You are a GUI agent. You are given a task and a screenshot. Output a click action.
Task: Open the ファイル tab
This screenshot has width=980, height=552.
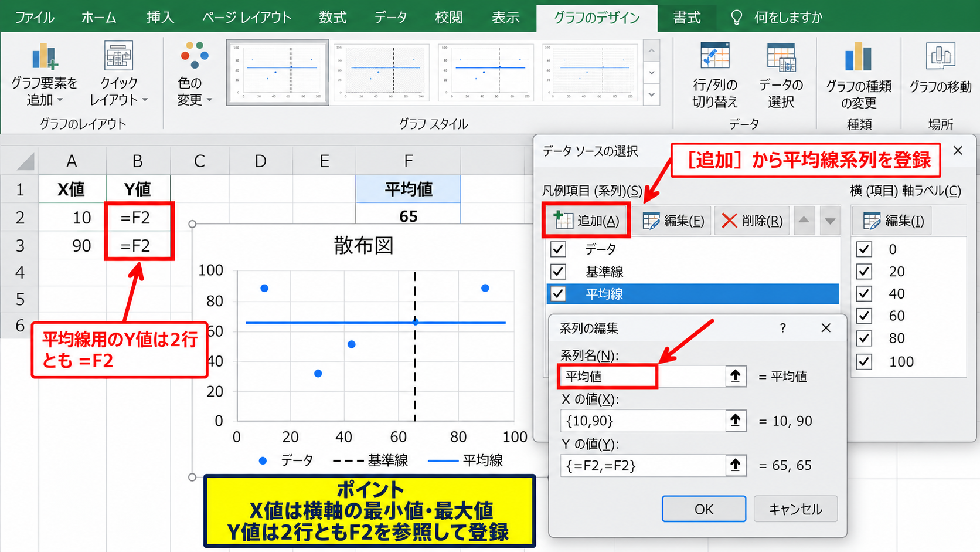coord(34,17)
